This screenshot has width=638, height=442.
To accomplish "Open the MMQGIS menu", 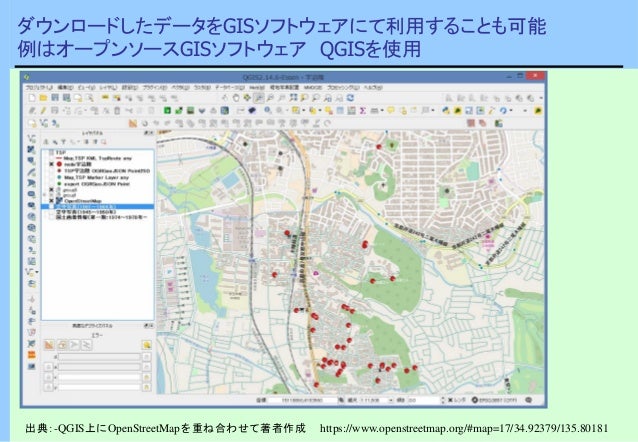I will [x=313, y=88].
